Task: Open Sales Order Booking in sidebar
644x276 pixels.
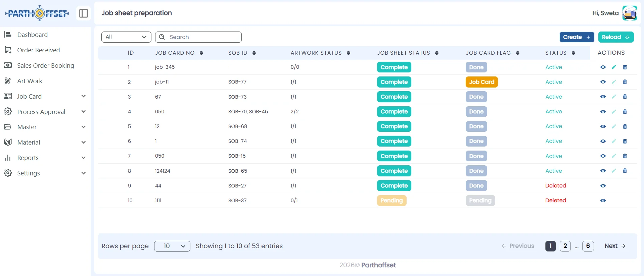Action: tap(45, 65)
